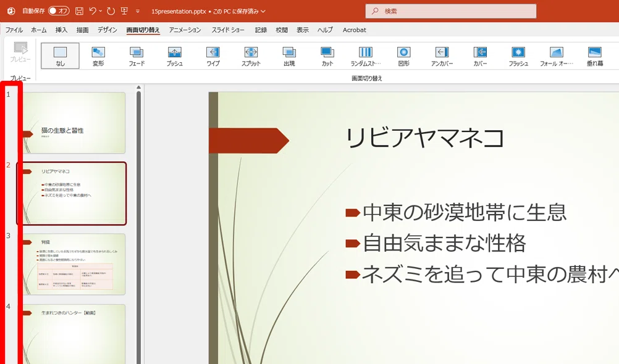This screenshot has width=619, height=364.
Task: Click the slide panel vertical scrollbar
Action: tap(138, 228)
